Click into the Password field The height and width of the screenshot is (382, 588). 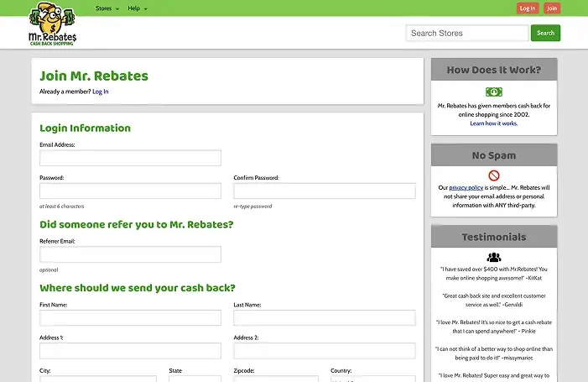click(x=130, y=191)
